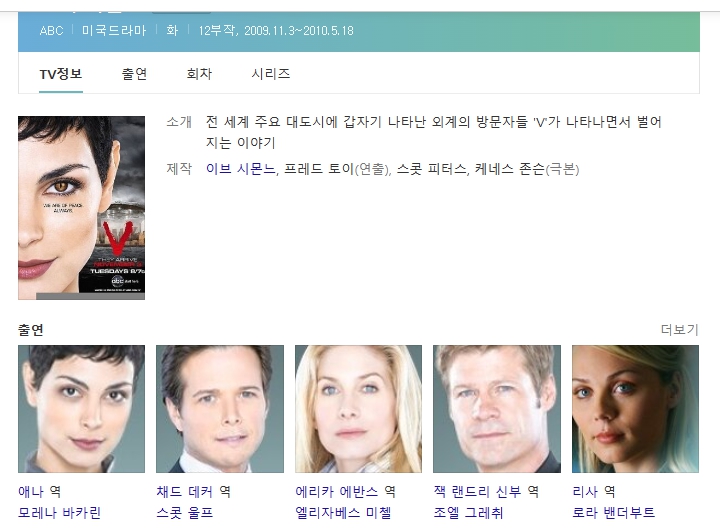Click the cast photo above 모레나 바카린
Image resolution: width=720 pixels, height=530 pixels.
[81, 409]
